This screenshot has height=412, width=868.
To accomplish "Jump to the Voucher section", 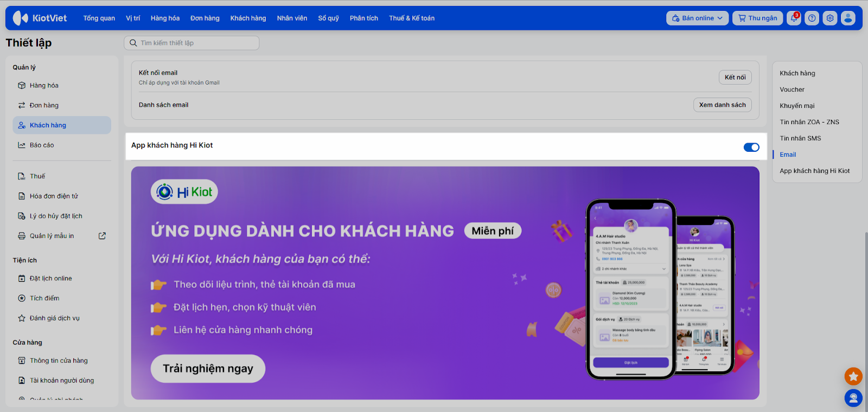I will click(792, 89).
